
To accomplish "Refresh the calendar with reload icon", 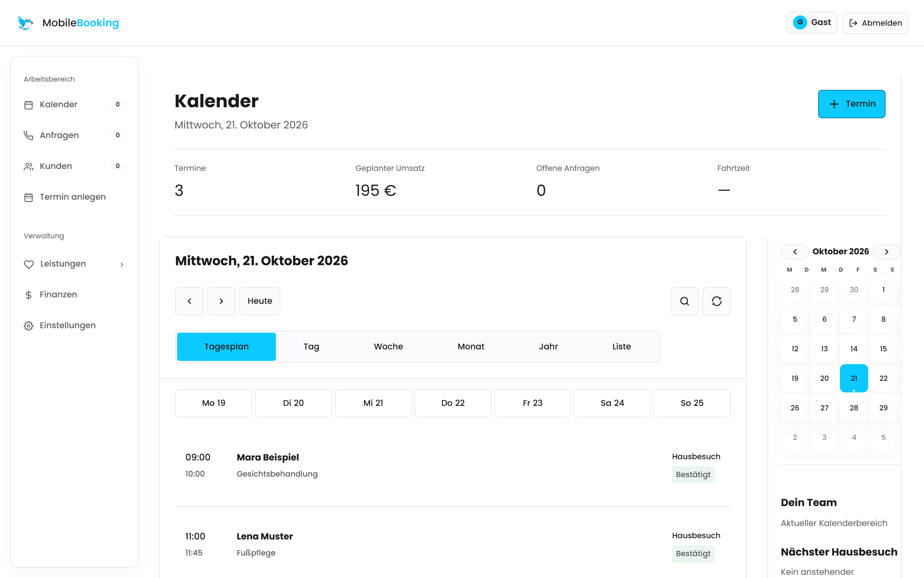I will click(x=717, y=301).
